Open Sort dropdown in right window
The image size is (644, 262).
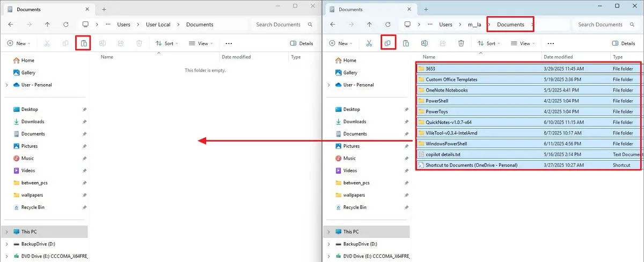coord(488,43)
